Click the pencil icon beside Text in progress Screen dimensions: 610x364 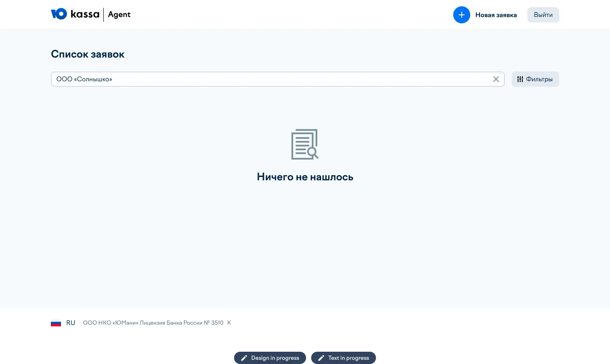tap(321, 358)
